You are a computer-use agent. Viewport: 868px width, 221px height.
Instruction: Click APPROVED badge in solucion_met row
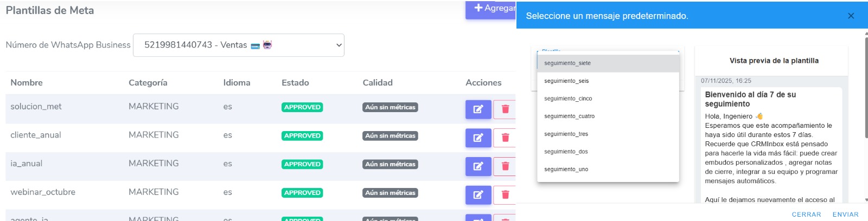tap(302, 107)
